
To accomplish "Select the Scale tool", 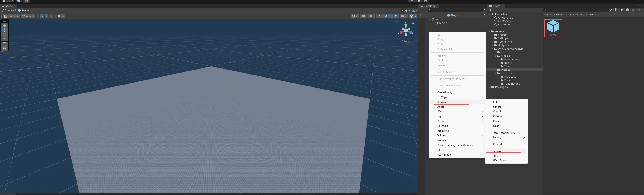I will pos(5,39).
